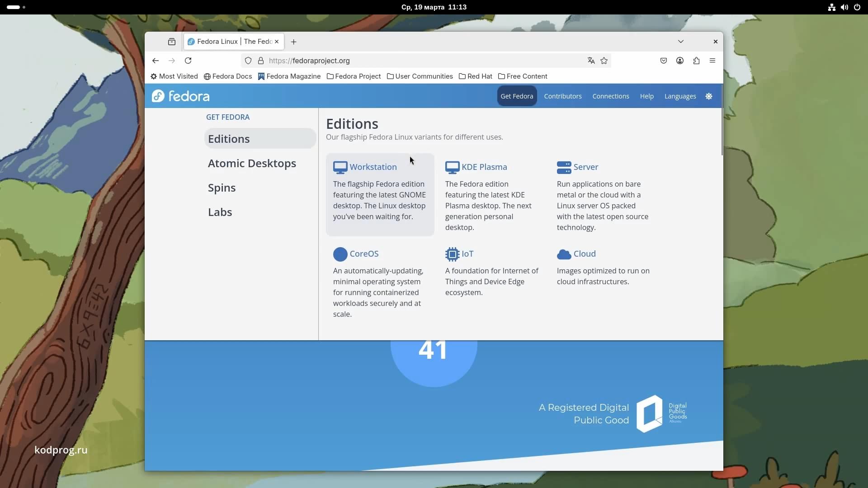Go back with the browser back arrow
Viewport: 868px width, 488px height.
156,61
